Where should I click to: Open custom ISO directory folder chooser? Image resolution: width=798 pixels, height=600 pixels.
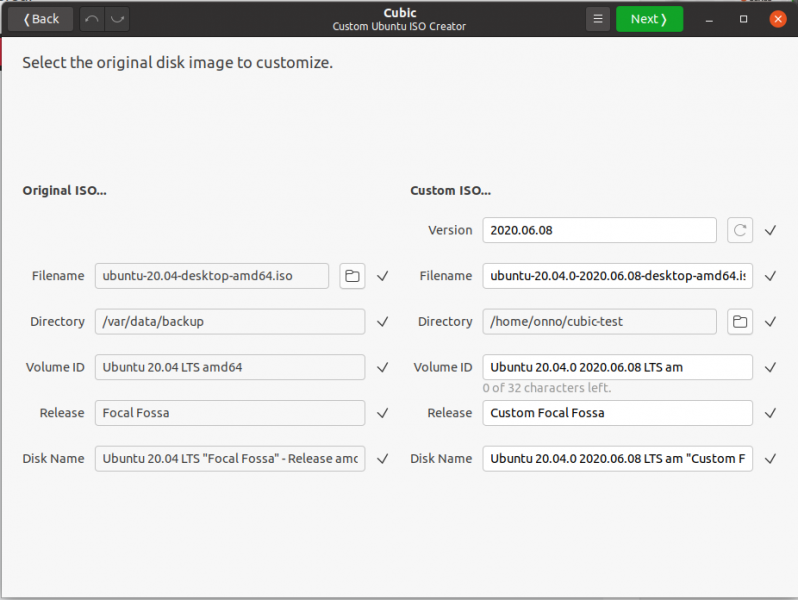(739, 322)
